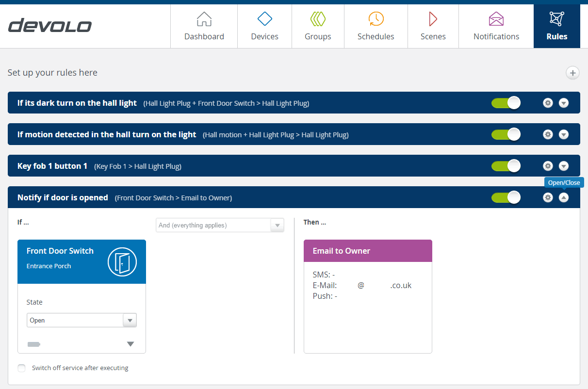The height and width of the screenshot is (389, 588).
Task: Click the door icon on Front Door Switch
Action: pos(122,262)
